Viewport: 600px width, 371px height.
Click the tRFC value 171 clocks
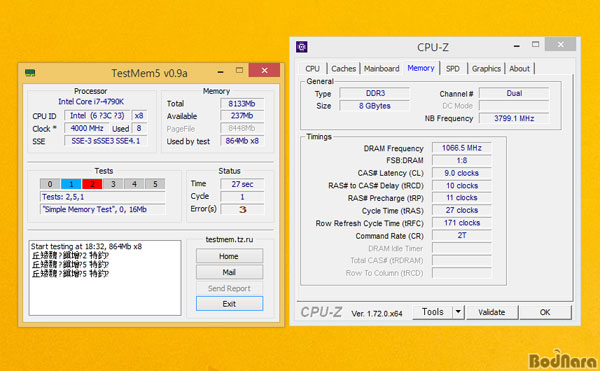(461, 223)
